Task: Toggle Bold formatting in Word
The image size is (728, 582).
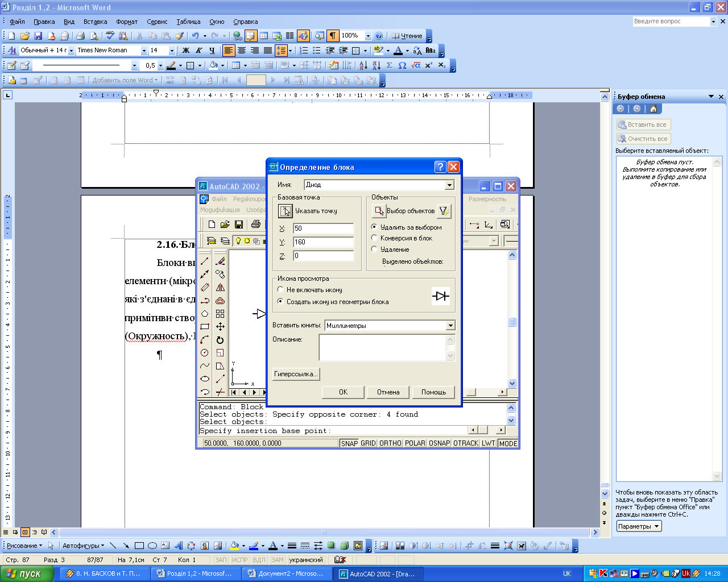Action: (185, 51)
